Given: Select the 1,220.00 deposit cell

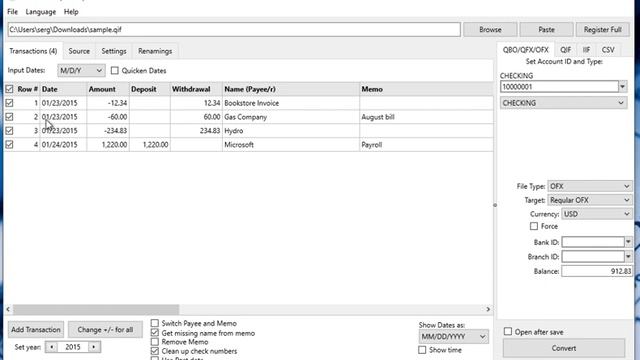Looking at the screenshot, I should click(150, 144).
